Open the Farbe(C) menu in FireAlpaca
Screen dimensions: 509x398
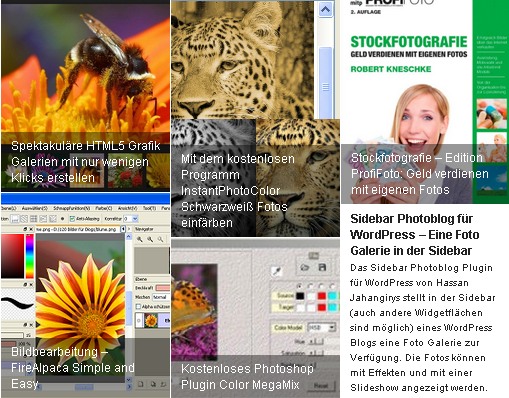(x=104, y=208)
